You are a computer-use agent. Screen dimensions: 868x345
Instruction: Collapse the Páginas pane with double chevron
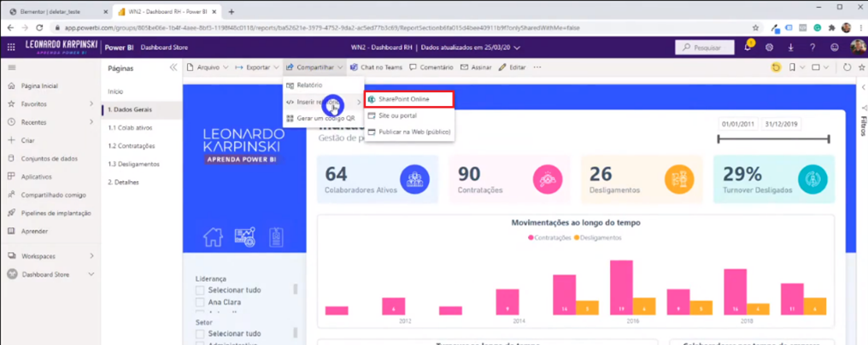click(173, 67)
